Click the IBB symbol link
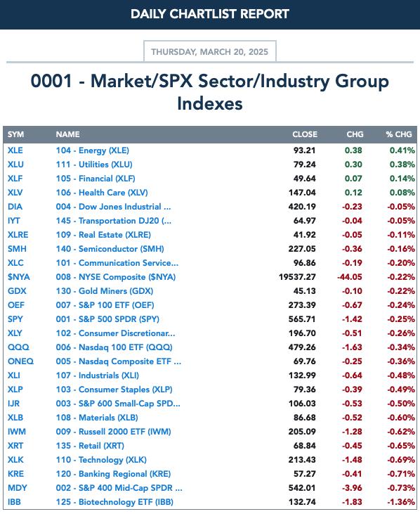 click(x=14, y=502)
